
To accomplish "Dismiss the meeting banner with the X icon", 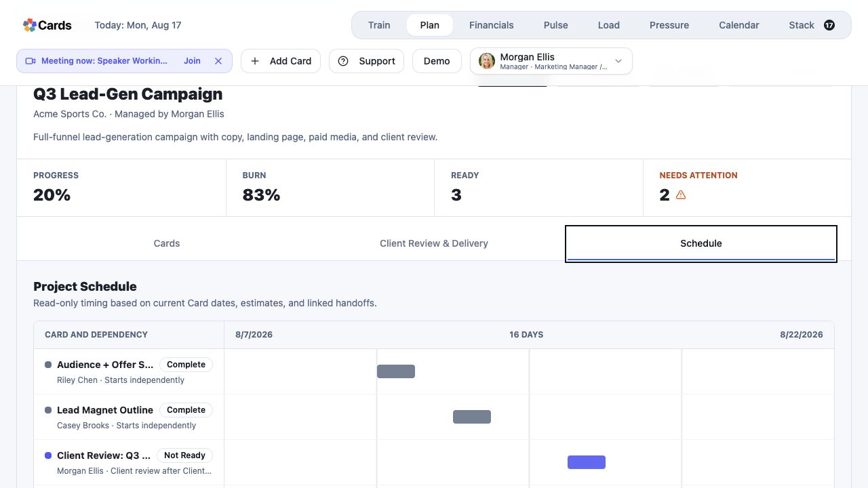I will 218,61.
